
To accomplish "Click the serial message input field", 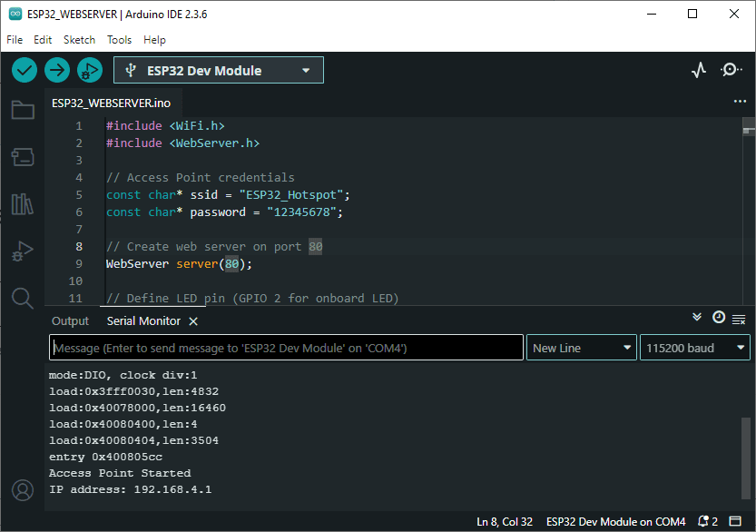I will 286,348.
